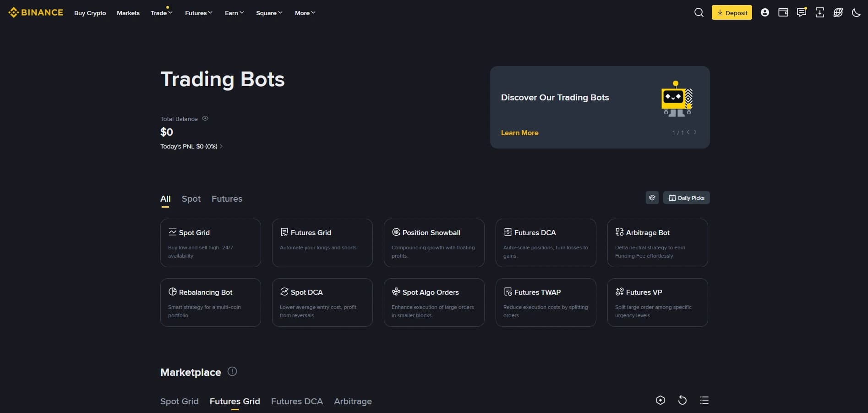The height and width of the screenshot is (413, 868).
Task: Click the Learn More link
Action: pos(519,132)
